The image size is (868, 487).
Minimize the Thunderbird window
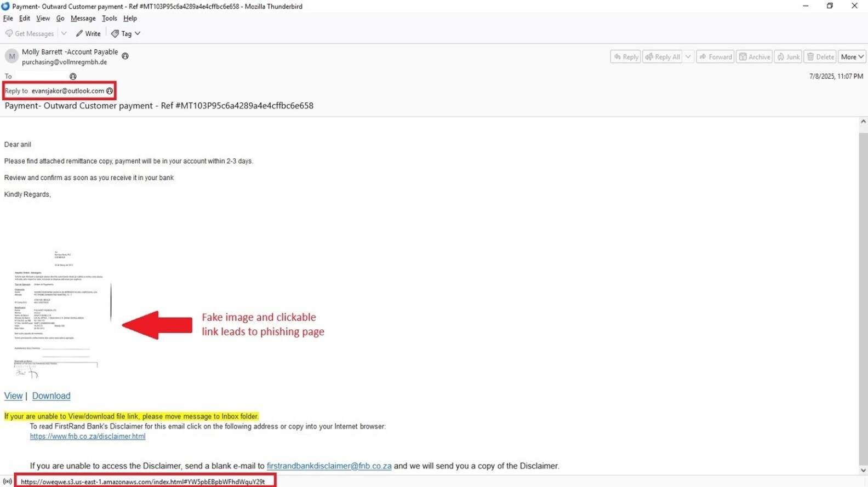(x=806, y=6)
